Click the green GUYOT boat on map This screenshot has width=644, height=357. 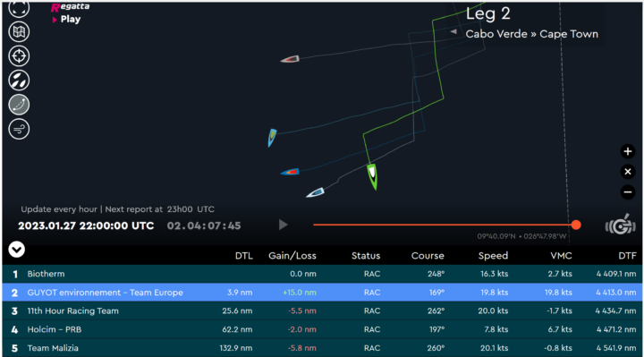click(x=372, y=176)
